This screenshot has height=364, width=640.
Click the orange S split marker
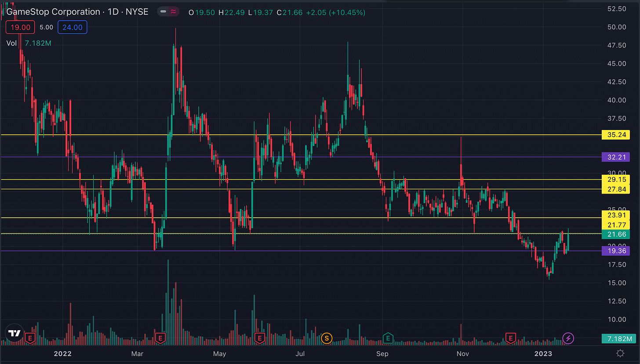pos(327,338)
